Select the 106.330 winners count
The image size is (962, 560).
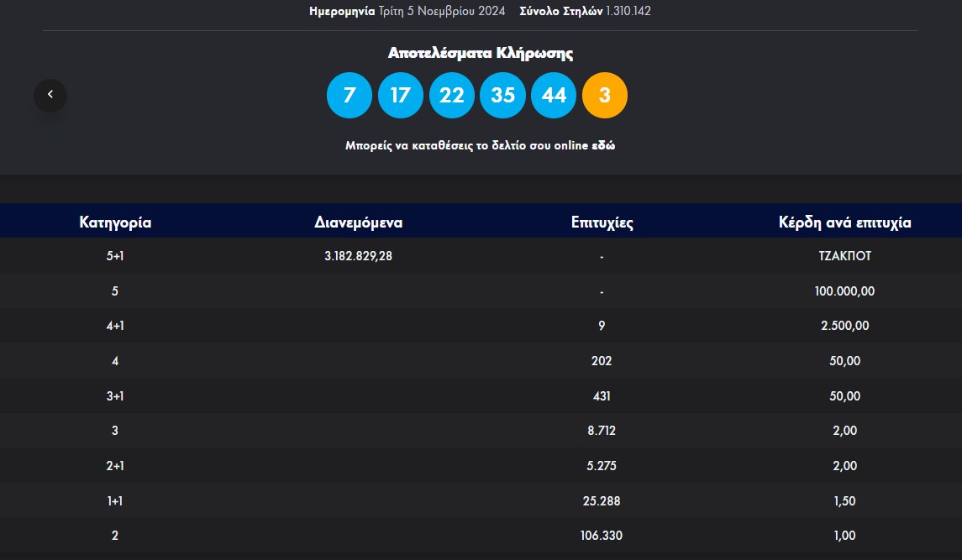pyautogui.click(x=602, y=536)
